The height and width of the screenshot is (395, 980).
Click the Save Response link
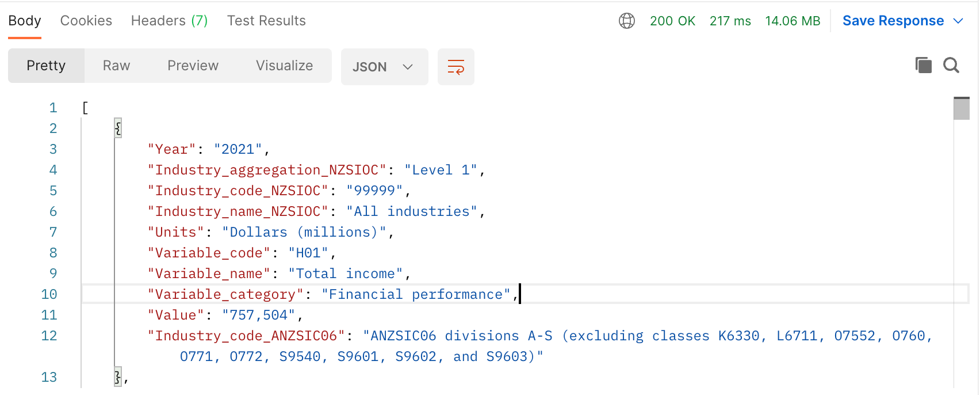(x=893, y=21)
